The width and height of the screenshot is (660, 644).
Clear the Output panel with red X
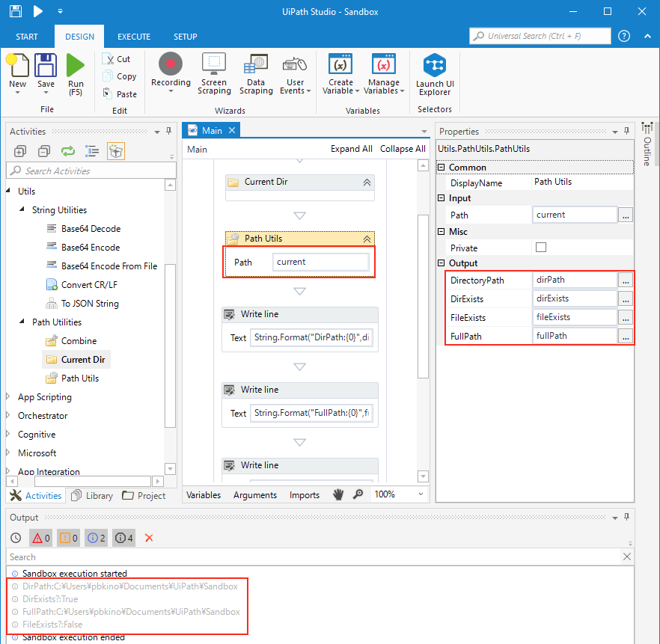click(149, 538)
